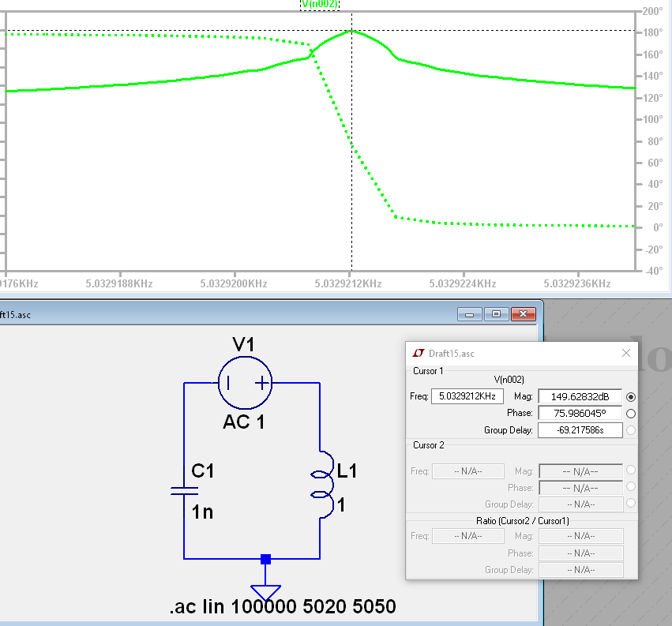
Task: Click the AC 1 source value text
Action: pyautogui.click(x=243, y=422)
